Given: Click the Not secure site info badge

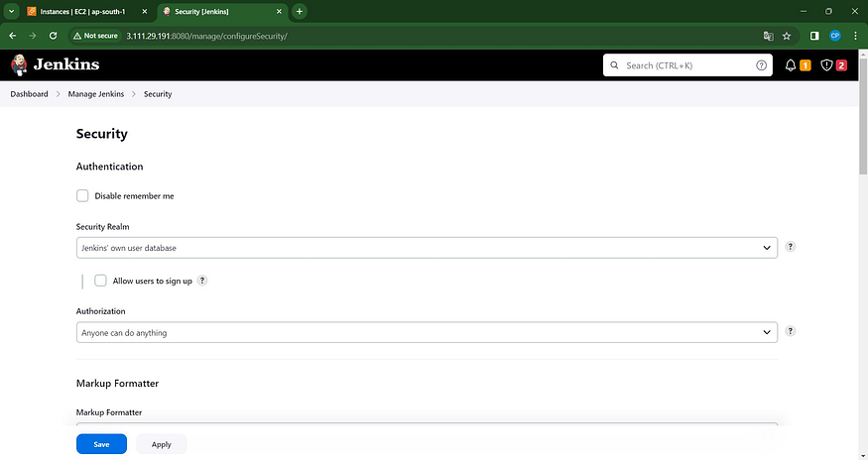Looking at the screenshot, I should [x=96, y=36].
